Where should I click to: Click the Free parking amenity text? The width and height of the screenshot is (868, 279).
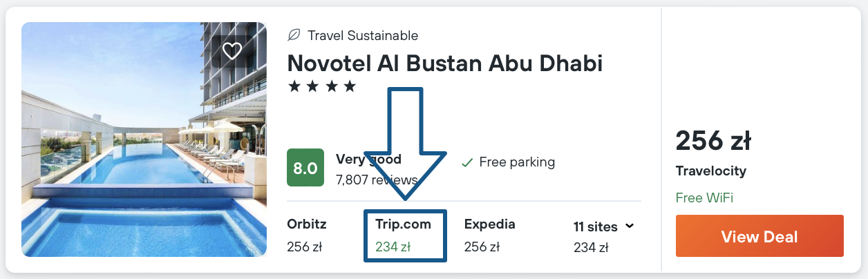pyautogui.click(x=517, y=163)
